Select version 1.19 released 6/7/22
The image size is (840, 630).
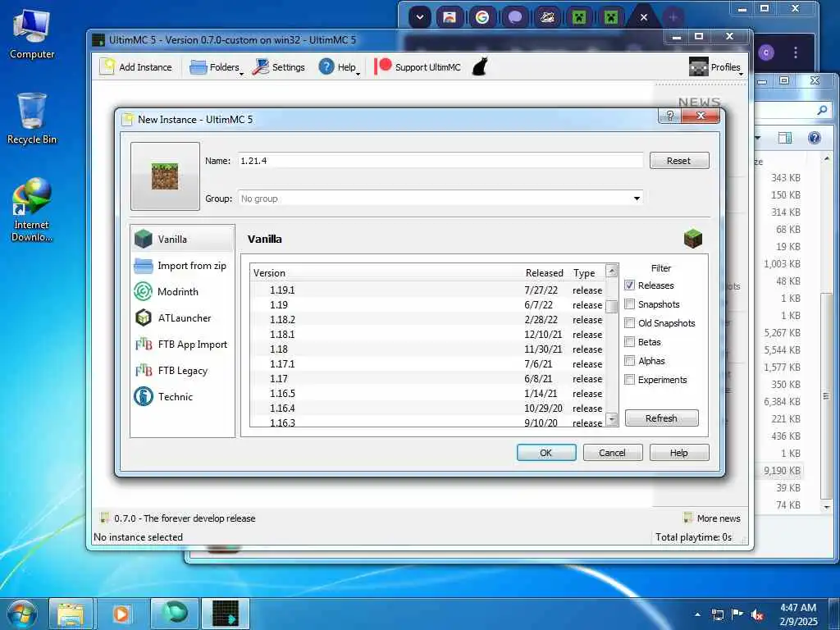pos(428,305)
